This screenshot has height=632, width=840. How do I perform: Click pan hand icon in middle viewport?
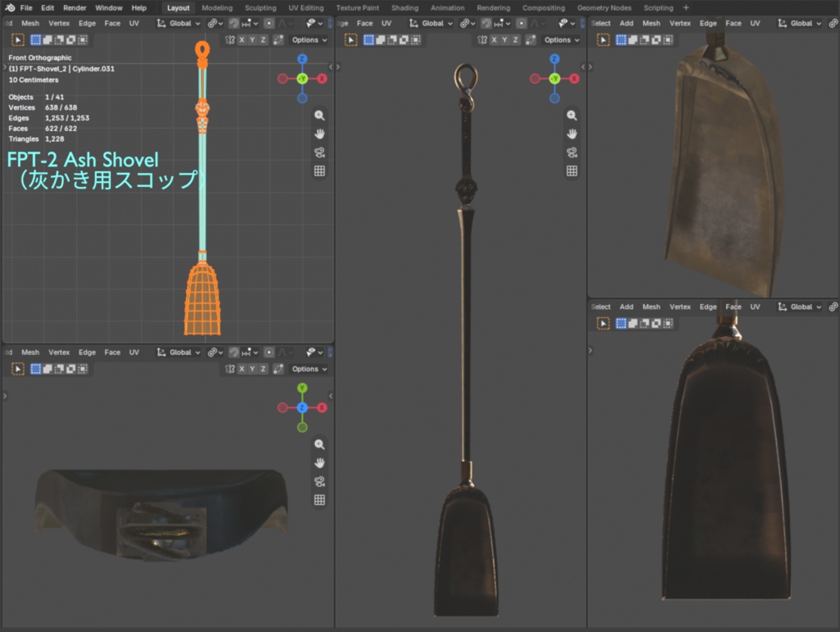click(572, 134)
